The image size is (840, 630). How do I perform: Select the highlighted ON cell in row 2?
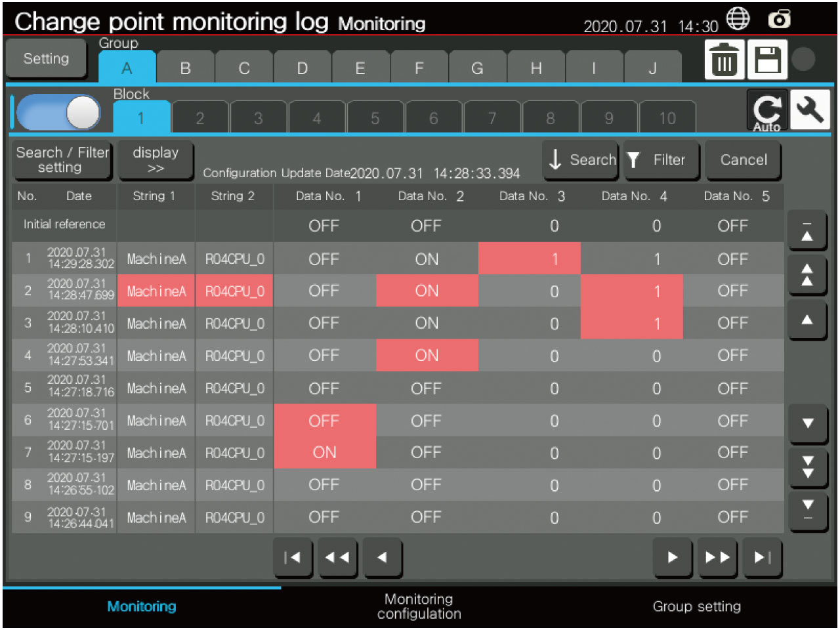(427, 291)
